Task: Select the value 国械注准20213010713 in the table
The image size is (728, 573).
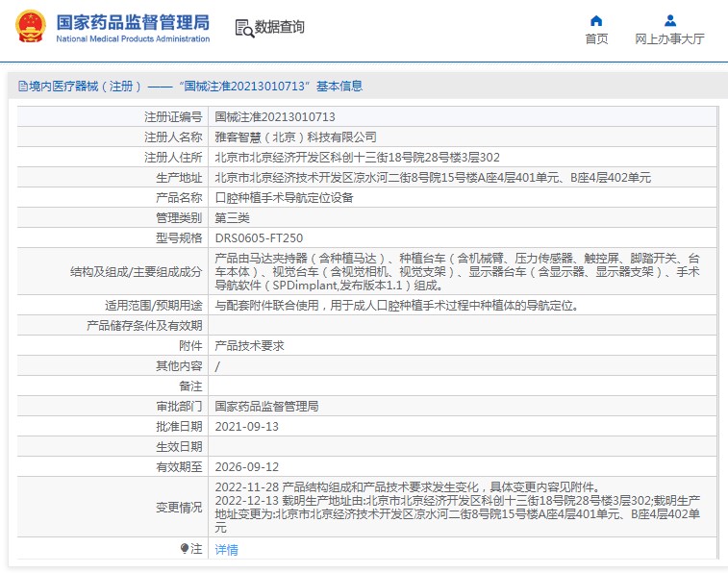Action: pos(275,117)
